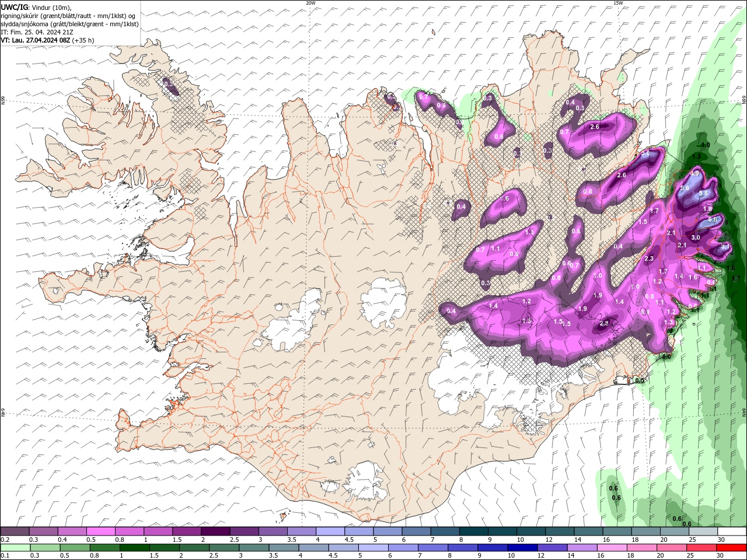747x560 pixels.
Task: Click the grey-green 2.5 rain-scale swatch
Action: 224,548
